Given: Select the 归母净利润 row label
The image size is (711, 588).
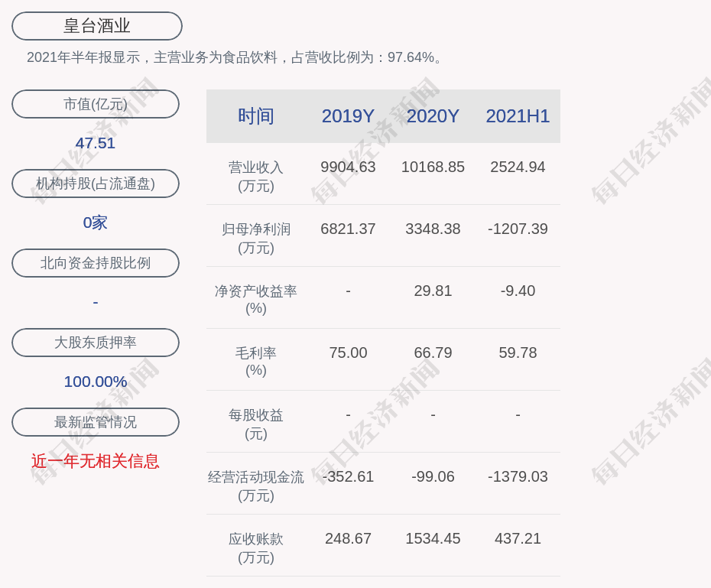Looking at the screenshot, I should [x=256, y=239].
